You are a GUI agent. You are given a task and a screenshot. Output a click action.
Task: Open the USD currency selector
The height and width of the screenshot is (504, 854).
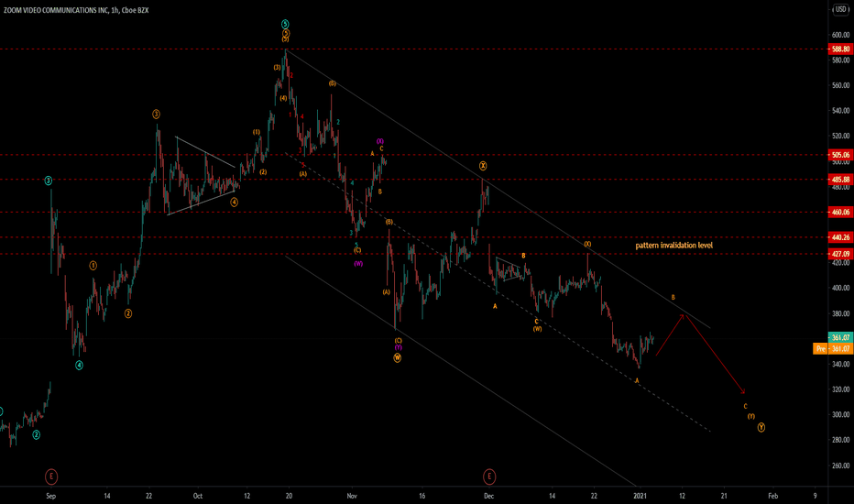[x=841, y=10]
